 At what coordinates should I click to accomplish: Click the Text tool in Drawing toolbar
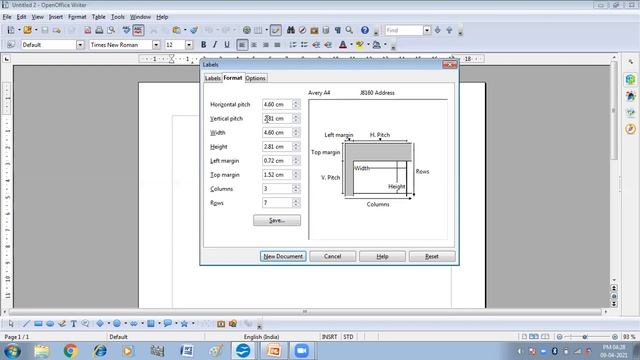click(x=73, y=324)
